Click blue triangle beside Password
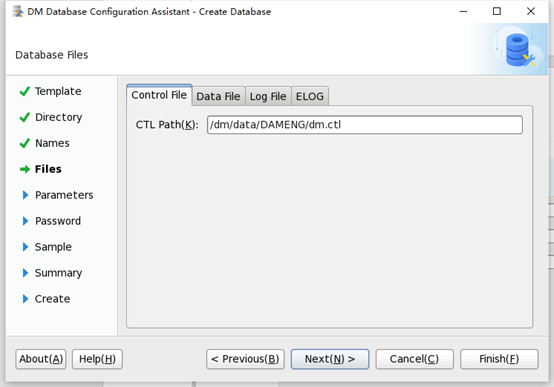 tap(25, 221)
